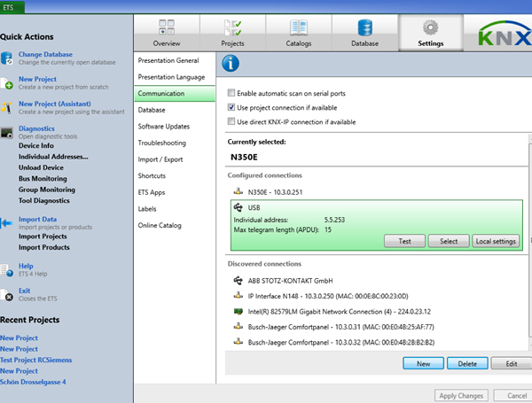Click the blue information icon
The width and height of the screenshot is (532, 403).
[x=231, y=64]
